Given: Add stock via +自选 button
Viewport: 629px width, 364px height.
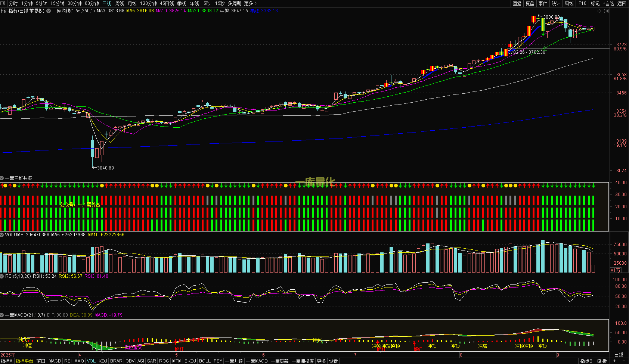Looking at the screenshot, I should pos(608,3).
